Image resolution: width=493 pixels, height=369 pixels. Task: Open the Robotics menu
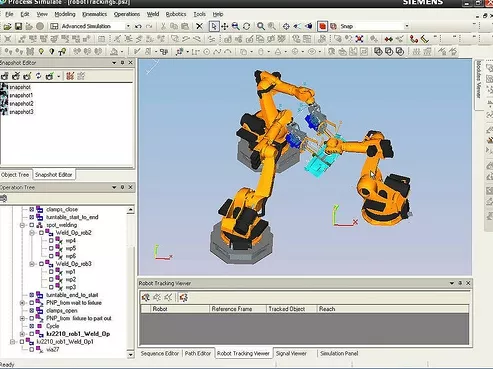pyautogui.click(x=176, y=14)
